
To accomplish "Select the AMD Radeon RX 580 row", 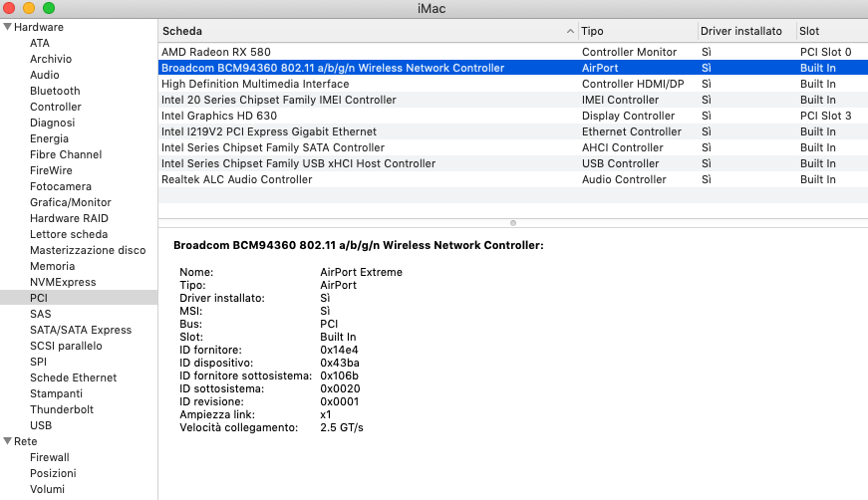I will 513,52.
